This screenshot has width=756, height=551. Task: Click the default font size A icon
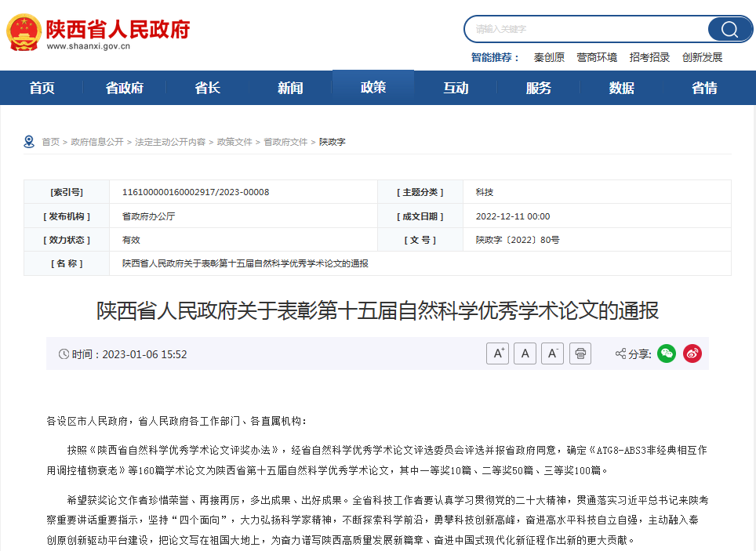[525, 353]
